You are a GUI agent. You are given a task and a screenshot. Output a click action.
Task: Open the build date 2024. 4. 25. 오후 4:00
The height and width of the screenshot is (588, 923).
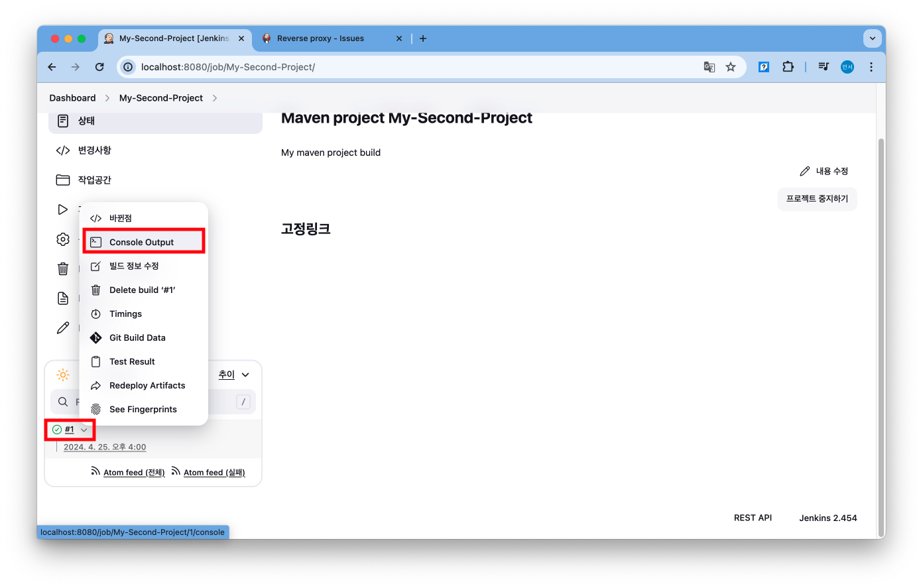click(x=105, y=447)
